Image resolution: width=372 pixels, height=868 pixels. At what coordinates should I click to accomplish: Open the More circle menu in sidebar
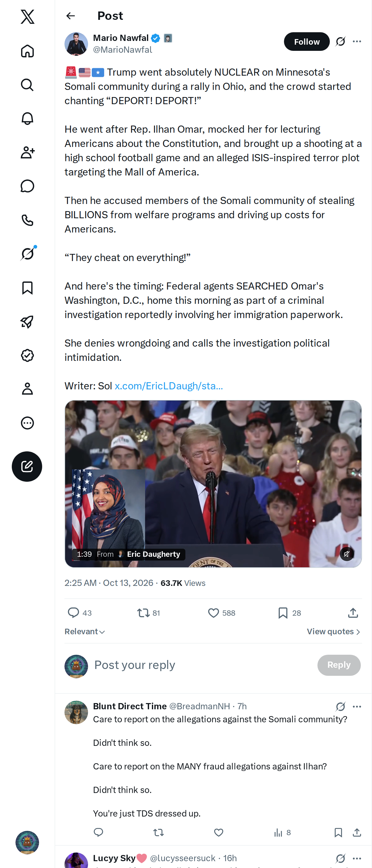(27, 423)
